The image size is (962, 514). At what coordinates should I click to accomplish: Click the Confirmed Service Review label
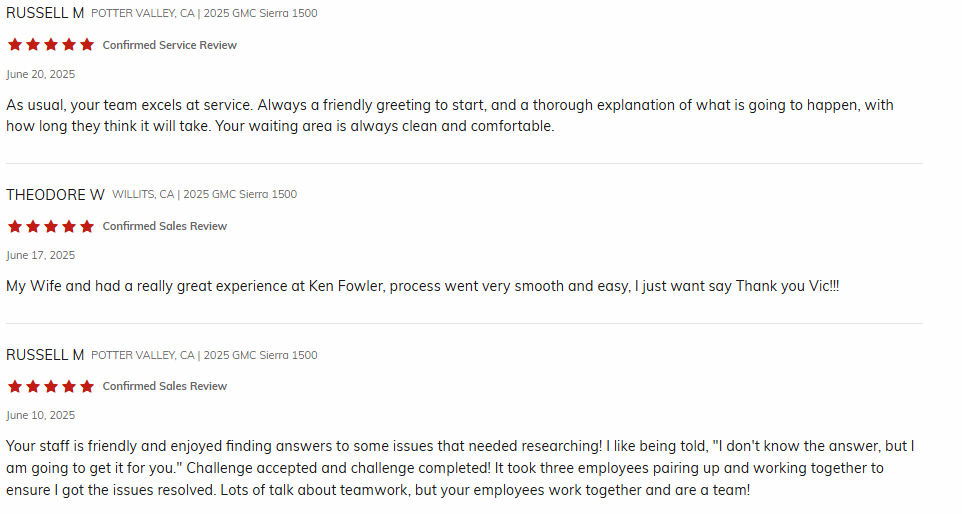point(170,45)
